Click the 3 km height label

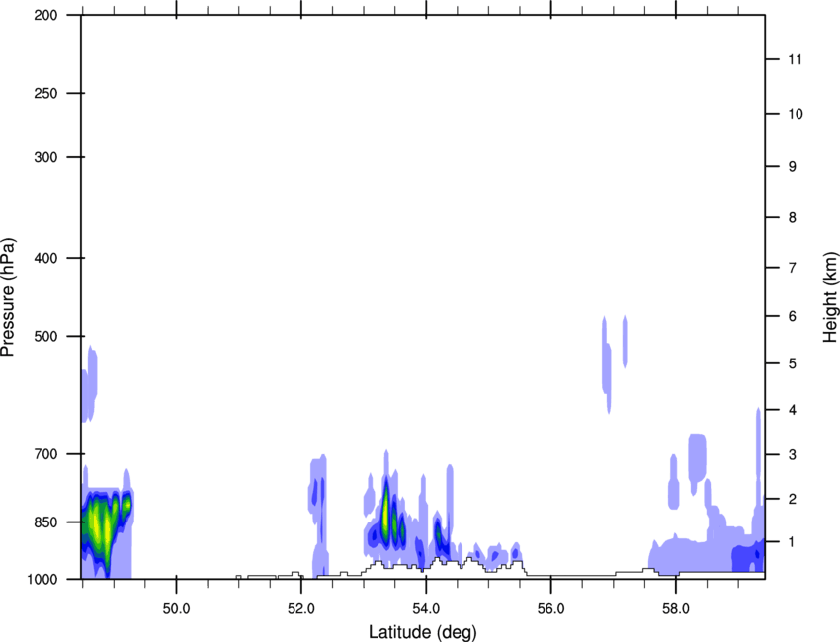tap(793, 455)
